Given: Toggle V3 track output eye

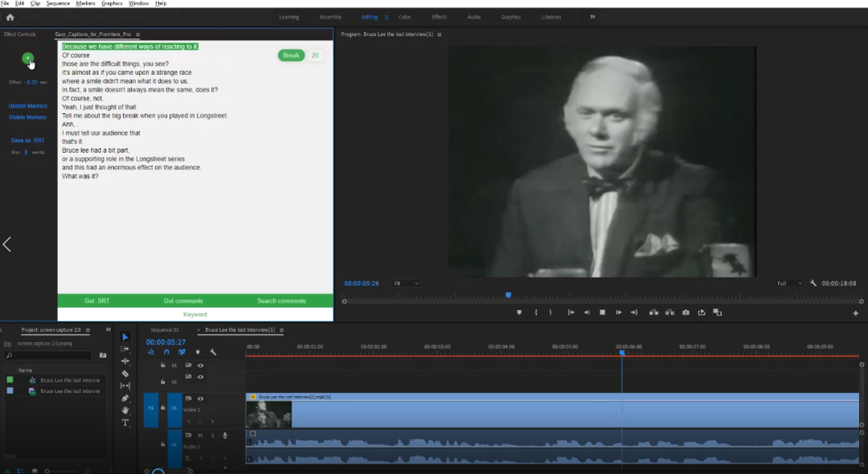Looking at the screenshot, I should 200,366.
